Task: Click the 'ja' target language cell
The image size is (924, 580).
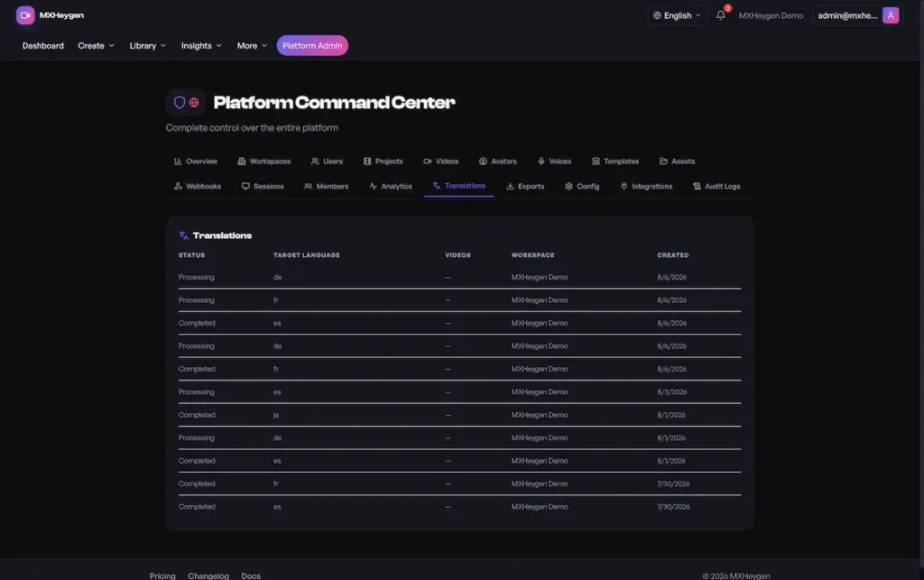Action: click(276, 415)
